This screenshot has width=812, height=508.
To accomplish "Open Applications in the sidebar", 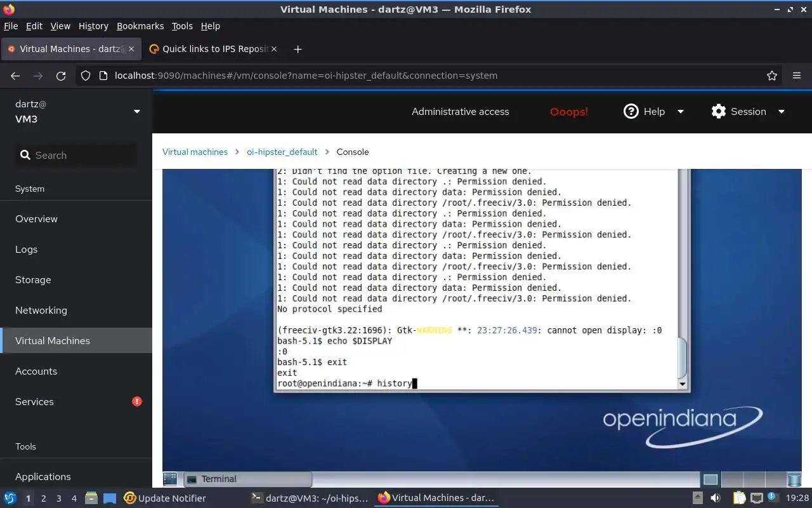I will point(76,476).
